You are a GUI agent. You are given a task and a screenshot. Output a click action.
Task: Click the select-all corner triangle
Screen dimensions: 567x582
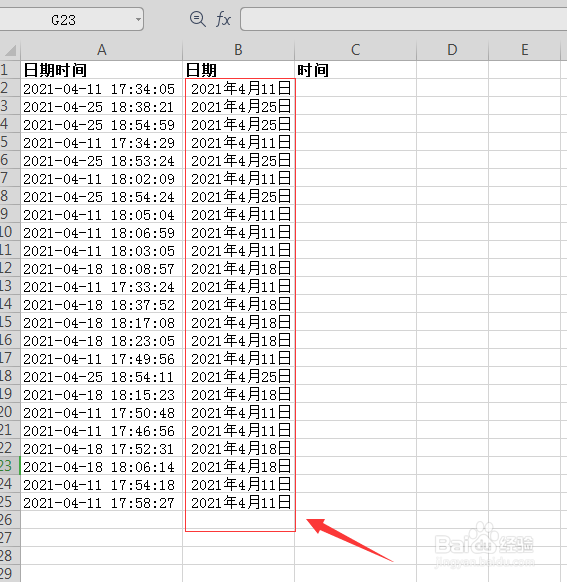click(x=10, y=50)
